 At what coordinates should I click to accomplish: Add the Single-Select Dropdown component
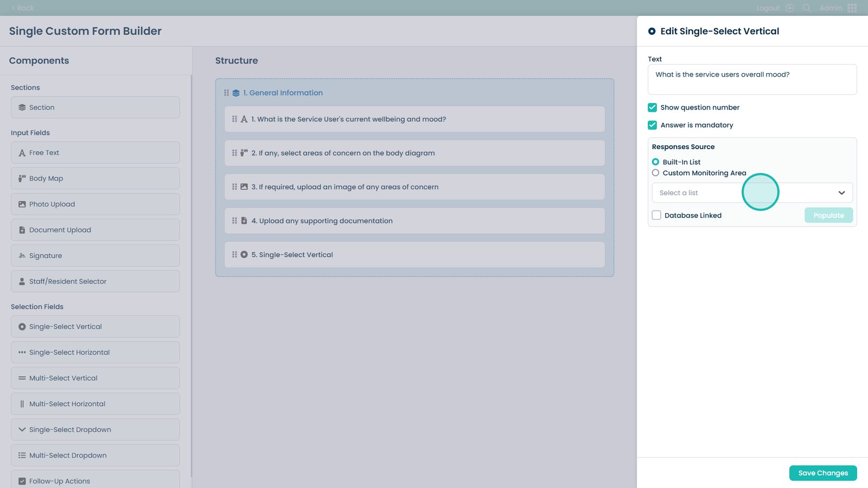coord(95,429)
